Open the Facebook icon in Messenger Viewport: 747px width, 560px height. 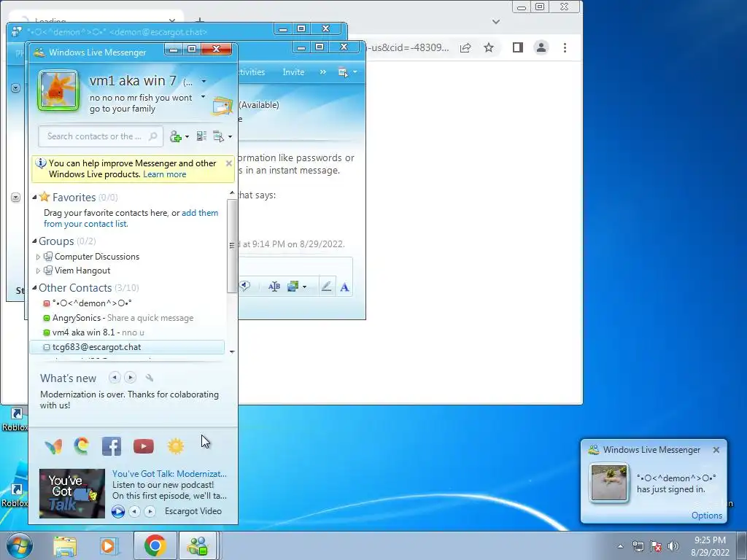(112, 447)
